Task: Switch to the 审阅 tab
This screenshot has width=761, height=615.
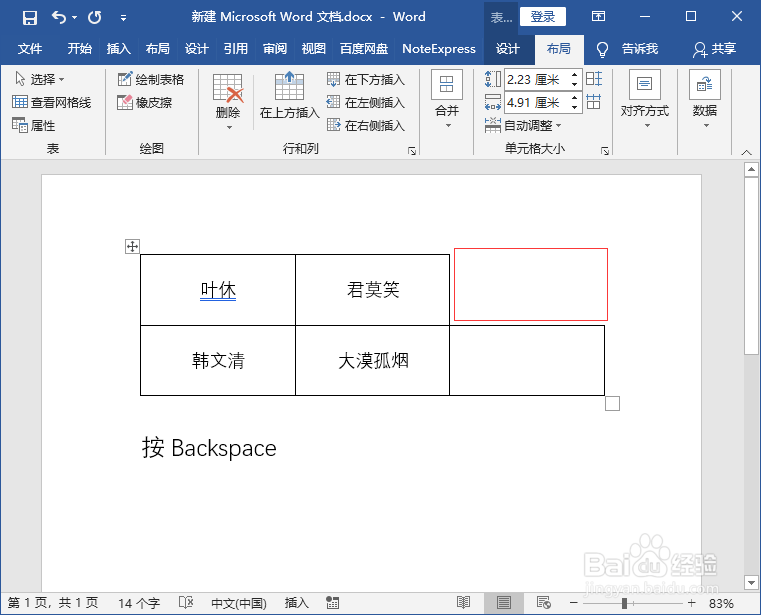Action: point(275,49)
